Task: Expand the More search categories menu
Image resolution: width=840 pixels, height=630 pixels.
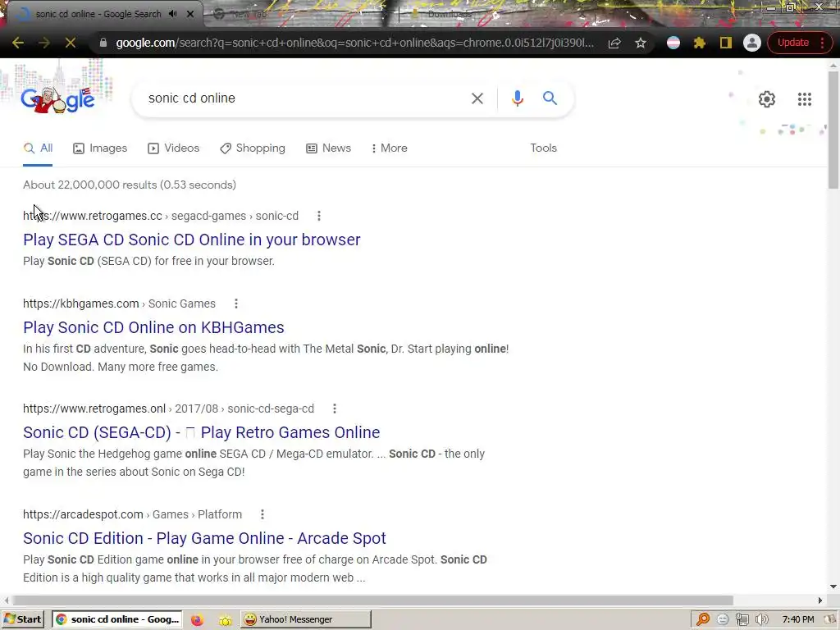Action: (389, 148)
